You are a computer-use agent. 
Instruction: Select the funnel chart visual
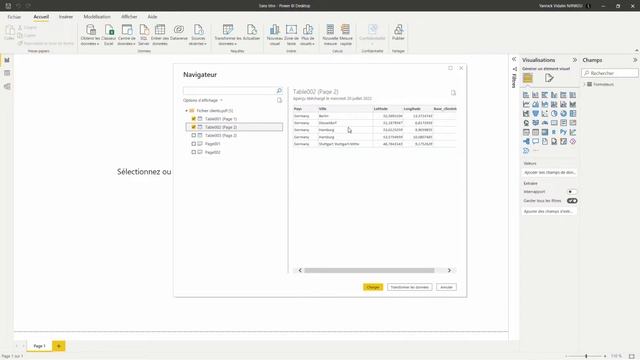[536, 113]
